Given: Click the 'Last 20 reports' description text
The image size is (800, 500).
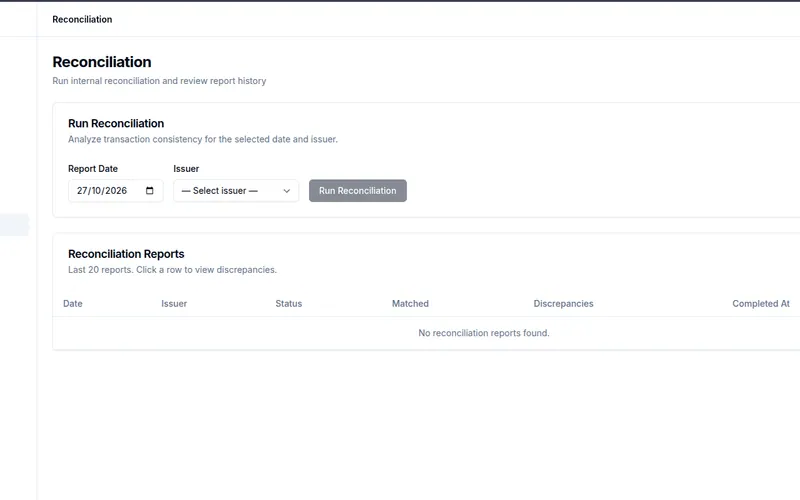Looking at the screenshot, I should click(172, 270).
